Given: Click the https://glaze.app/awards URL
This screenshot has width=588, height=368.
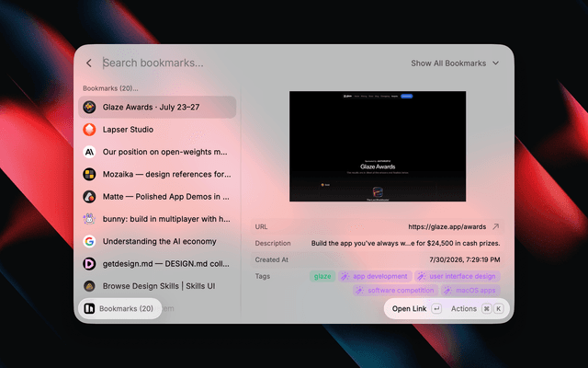Looking at the screenshot, I should 447,227.
